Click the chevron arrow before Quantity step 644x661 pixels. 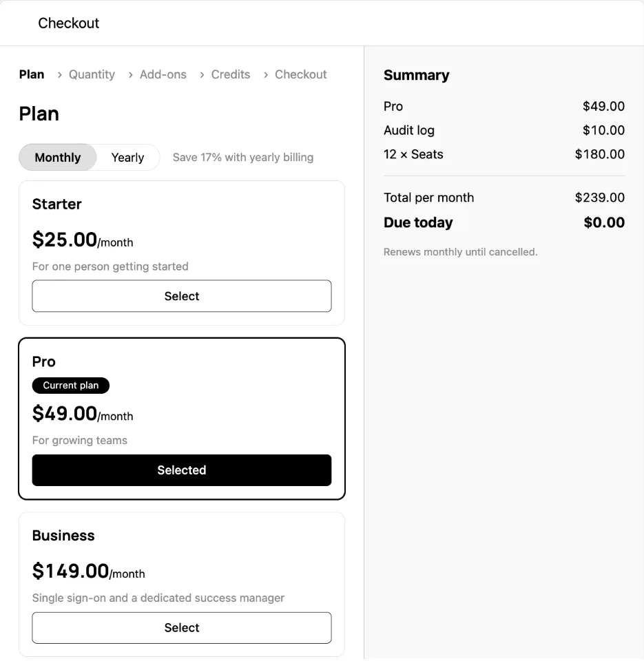[59, 75]
